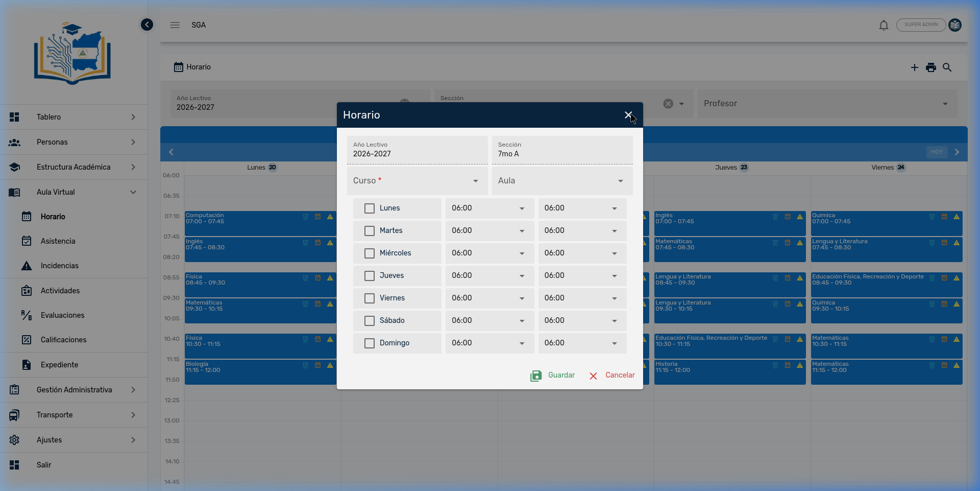Open Asistencia in the sidebar
Image resolution: width=980 pixels, height=491 pixels.
[58, 241]
